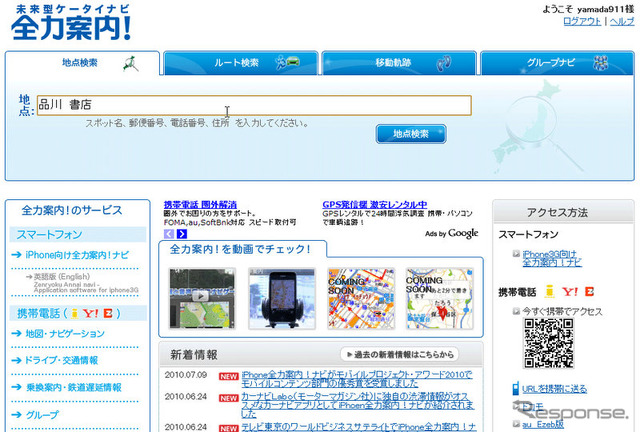This screenshot has width=640, height=432.
Task: Click the 今すぐ携帯でアクセス text
Action: [562, 312]
